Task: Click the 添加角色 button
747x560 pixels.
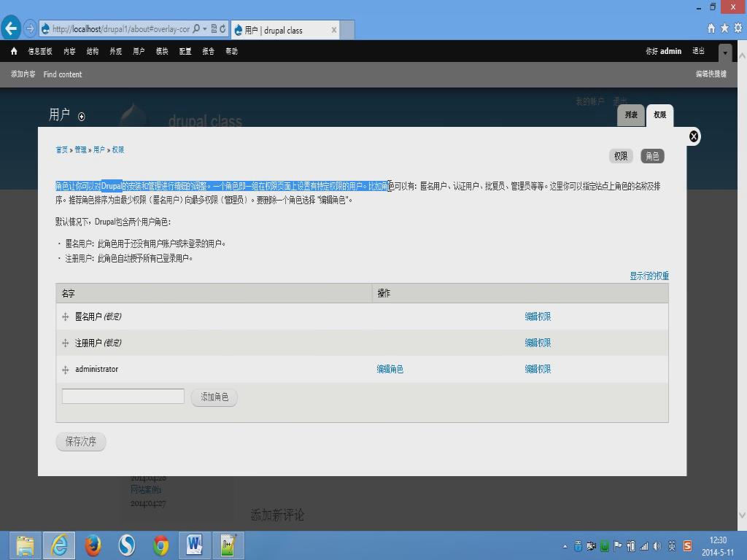Action: click(214, 397)
